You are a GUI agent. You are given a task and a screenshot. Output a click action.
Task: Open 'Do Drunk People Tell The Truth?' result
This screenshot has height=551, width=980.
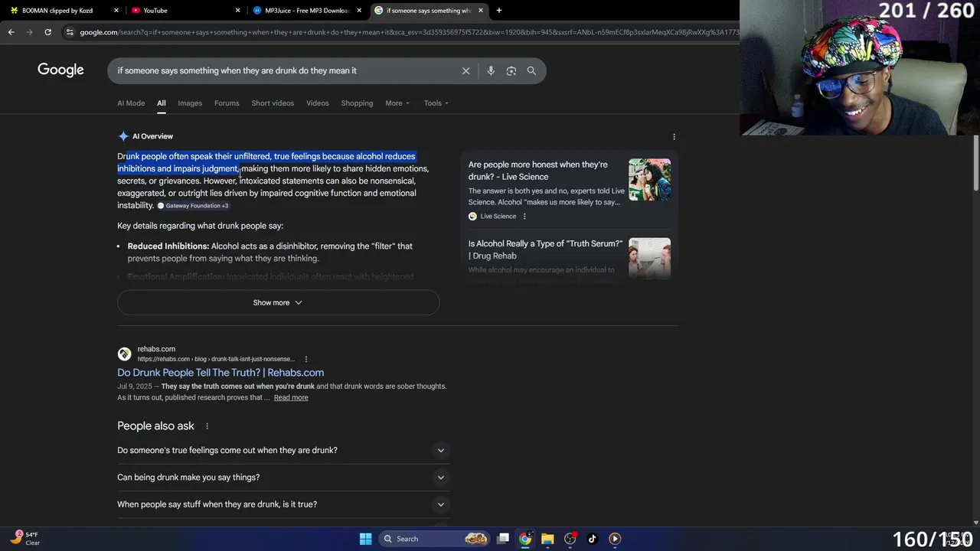(x=220, y=373)
